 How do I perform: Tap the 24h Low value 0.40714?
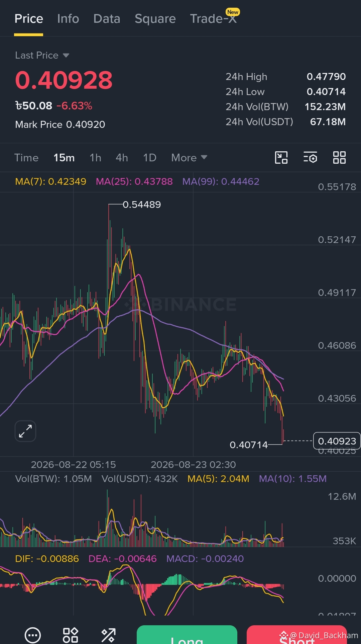tap(326, 92)
